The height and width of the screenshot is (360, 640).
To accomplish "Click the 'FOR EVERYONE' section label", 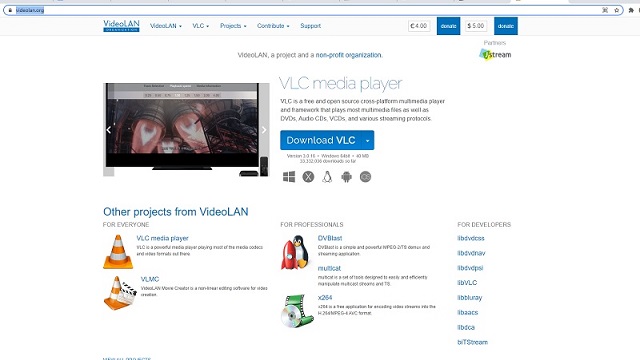I will click(126, 224).
